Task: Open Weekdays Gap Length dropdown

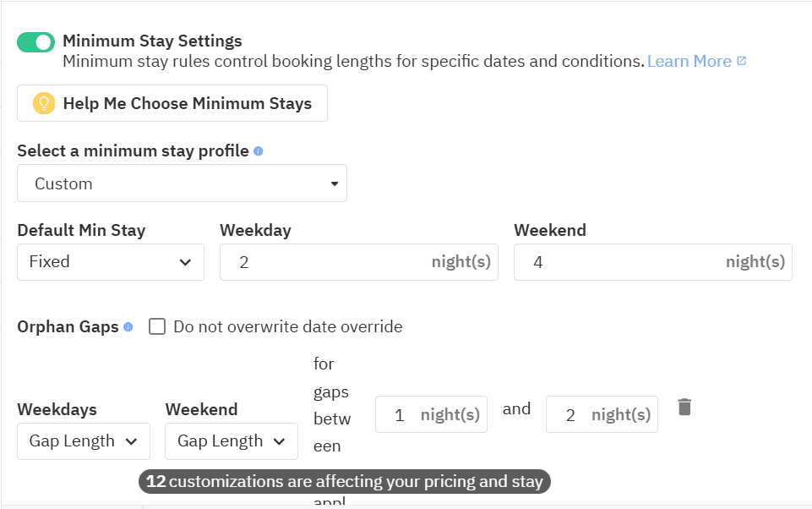Action: point(83,441)
